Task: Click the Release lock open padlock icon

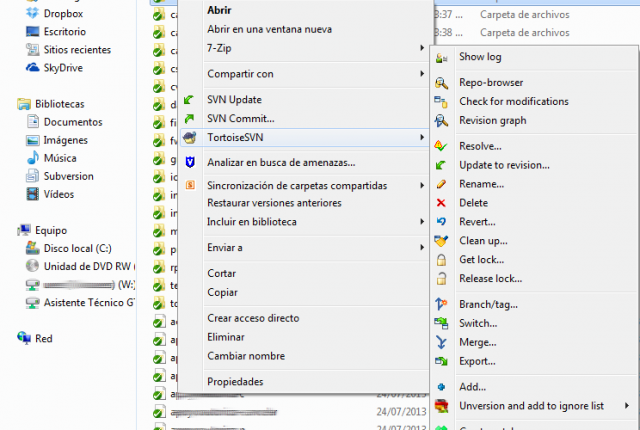Action: click(441, 279)
